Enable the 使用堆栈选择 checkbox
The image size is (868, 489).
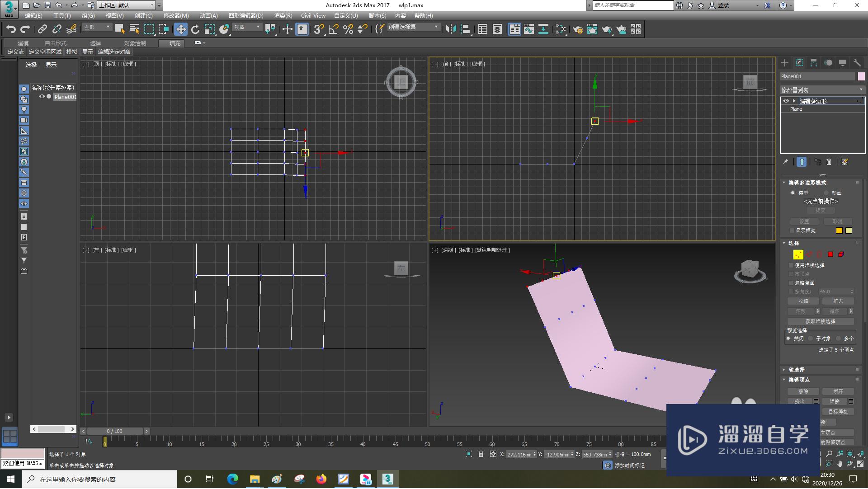[792, 265]
